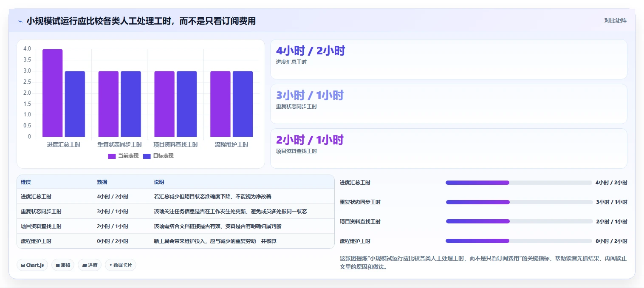Click the 重复状态同步工时 progress bar
Screen dimensions: 644x288
[x=519, y=202]
